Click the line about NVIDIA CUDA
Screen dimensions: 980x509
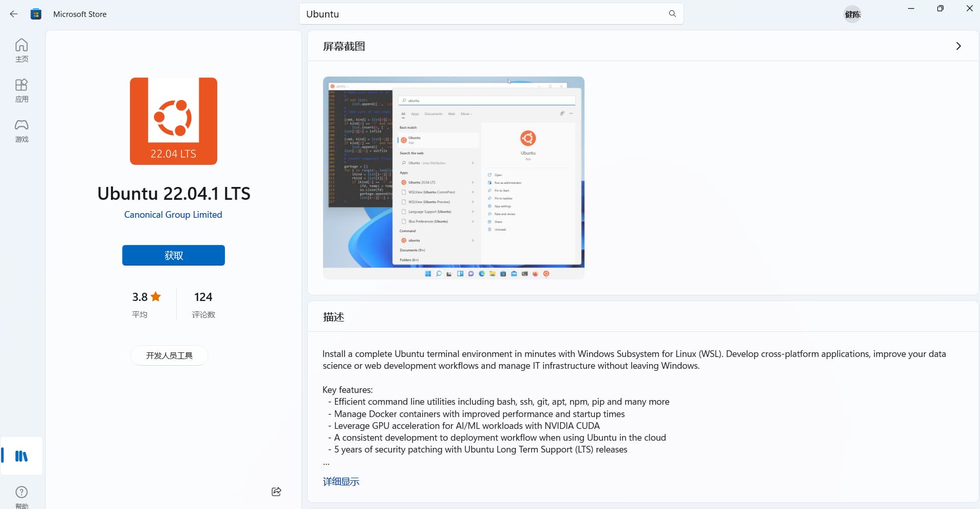pyautogui.click(x=464, y=425)
